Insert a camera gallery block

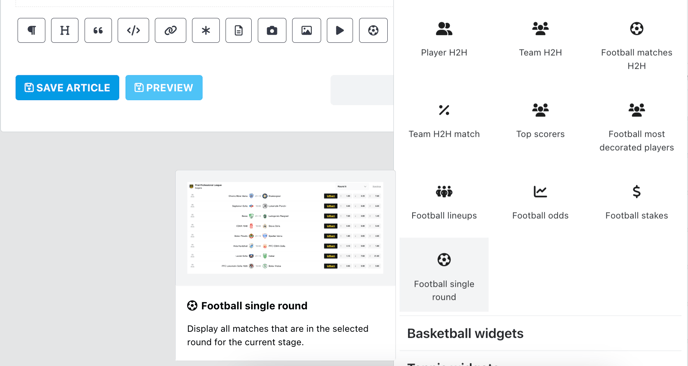(x=272, y=30)
